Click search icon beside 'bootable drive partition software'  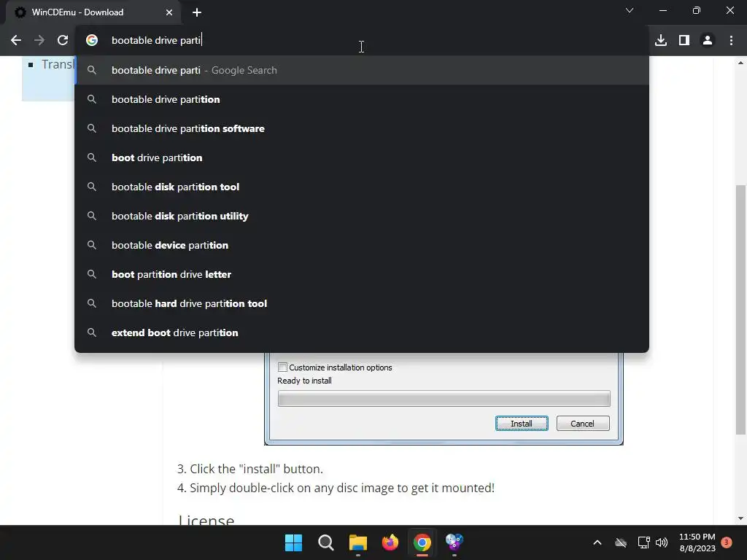click(92, 128)
